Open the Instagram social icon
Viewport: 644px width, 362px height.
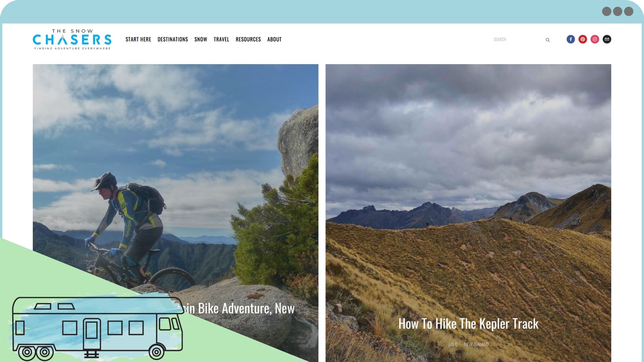tap(595, 39)
